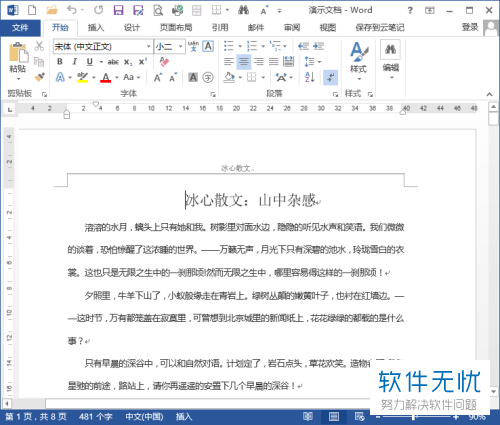Activate the Format Painter brush
Screen dimensions: 500x425
pyautogui.click(x=39, y=77)
